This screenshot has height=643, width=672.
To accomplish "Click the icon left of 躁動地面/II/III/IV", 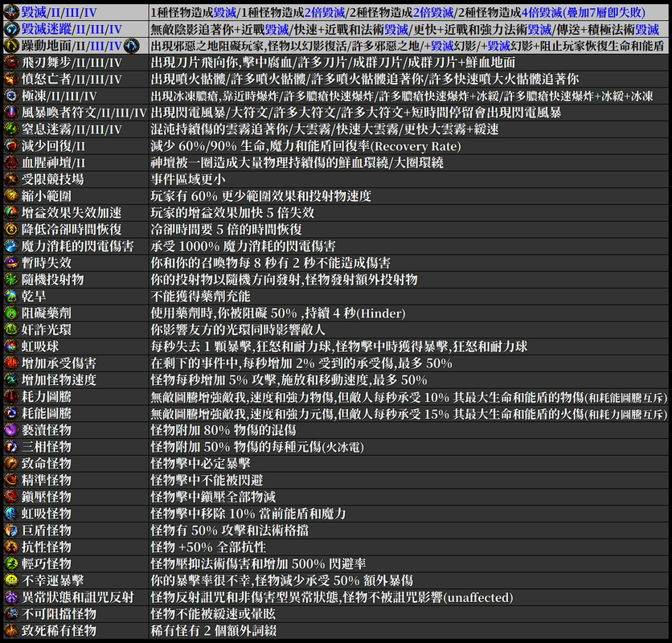I will coord(11,46).
